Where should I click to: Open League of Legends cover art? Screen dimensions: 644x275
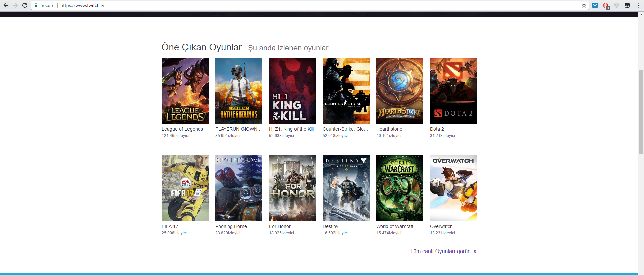185,91
